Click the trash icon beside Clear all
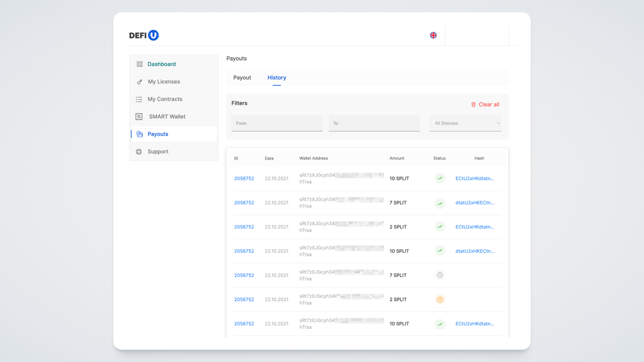The width and height of the screenshot is (644, 362). (x=473, y=105)
